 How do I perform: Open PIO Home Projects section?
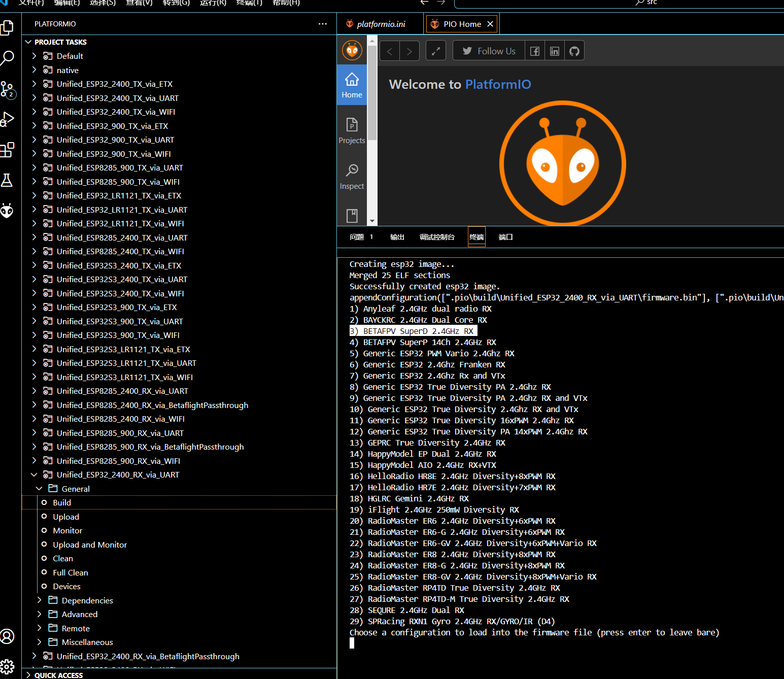(x=352, y=130)
